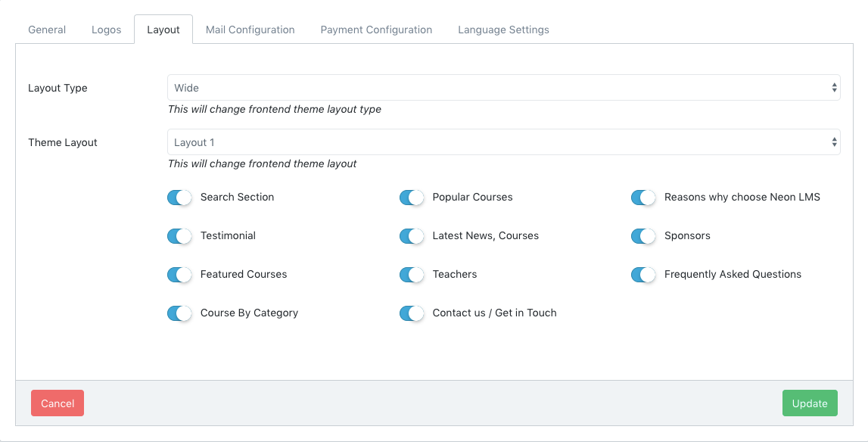Toggle Latest News, Courses switch
868x442 pixels.
[x=412, y=236]
